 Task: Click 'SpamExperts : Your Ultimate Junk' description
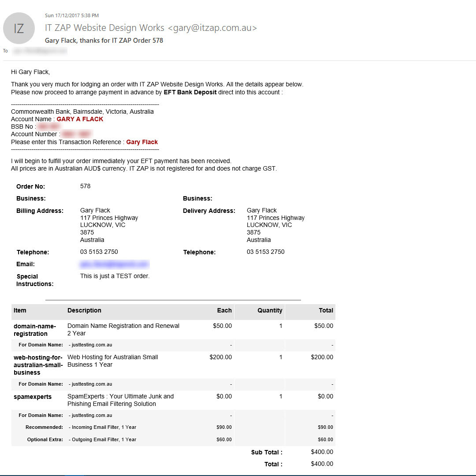click(x=120, y=400)
